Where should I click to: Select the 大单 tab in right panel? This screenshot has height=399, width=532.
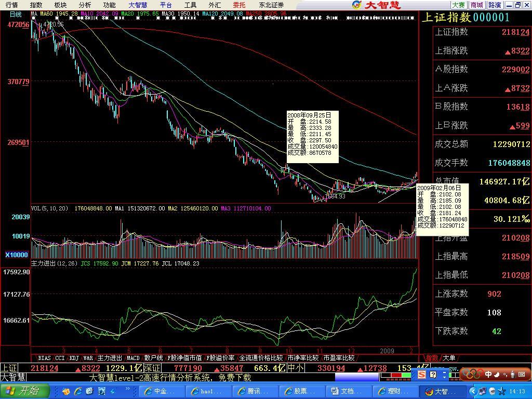coord(449,358)
